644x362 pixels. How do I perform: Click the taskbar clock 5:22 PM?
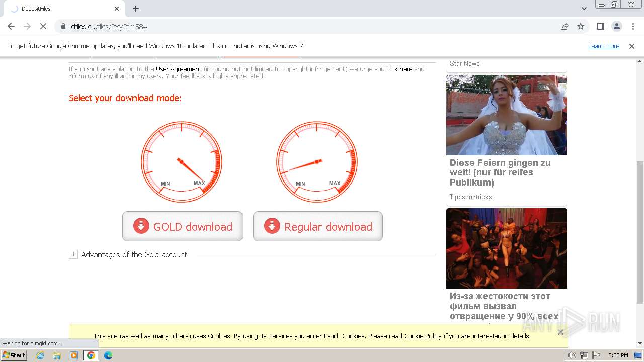pyautogui.click(x=618, y=355)
